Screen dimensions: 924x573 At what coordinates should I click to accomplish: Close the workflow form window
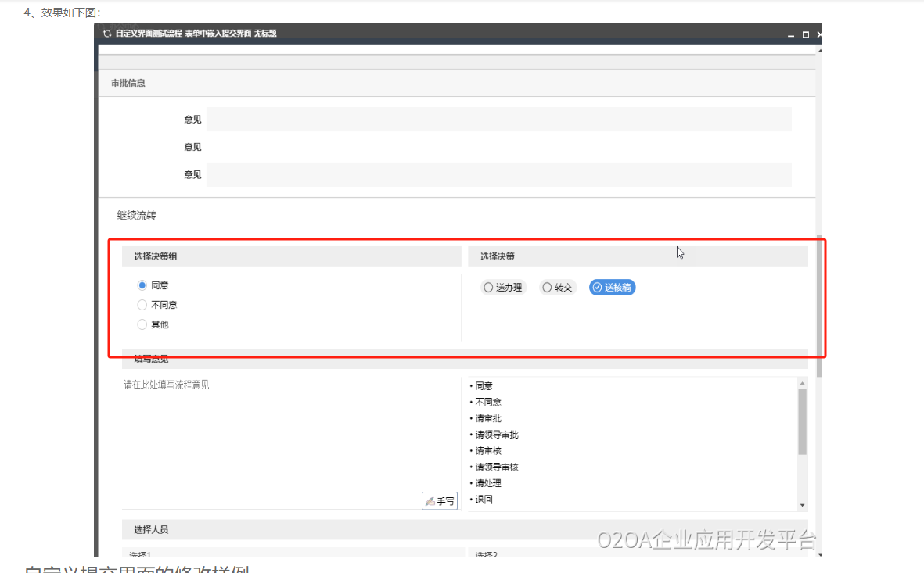click(819, 34)
